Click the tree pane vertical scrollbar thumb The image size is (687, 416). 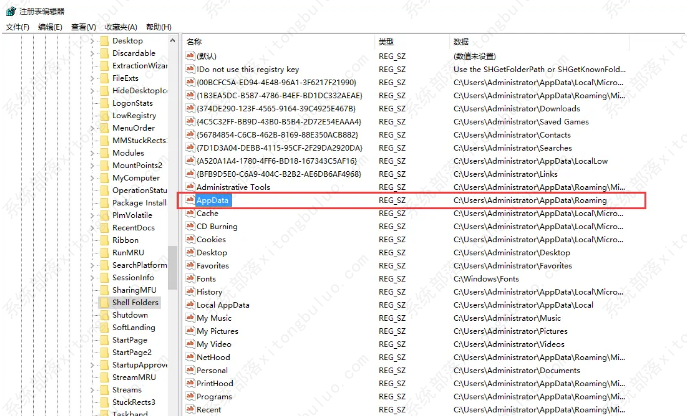[172, 270]
